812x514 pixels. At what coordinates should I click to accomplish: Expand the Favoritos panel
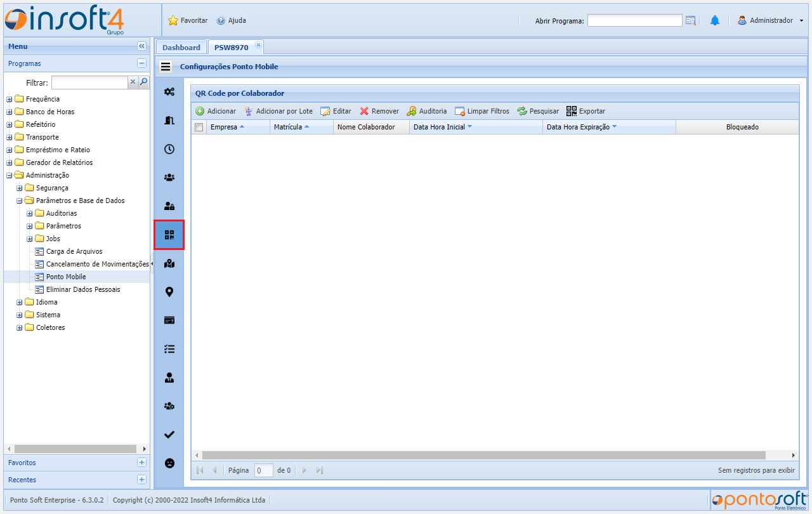[141, 463]
